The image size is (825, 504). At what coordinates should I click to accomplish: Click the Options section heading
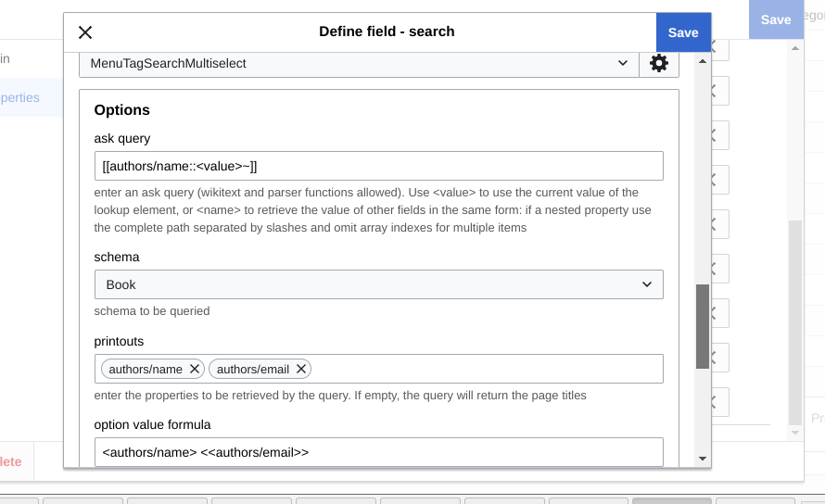pyautogui.click(x=122, y=110)
